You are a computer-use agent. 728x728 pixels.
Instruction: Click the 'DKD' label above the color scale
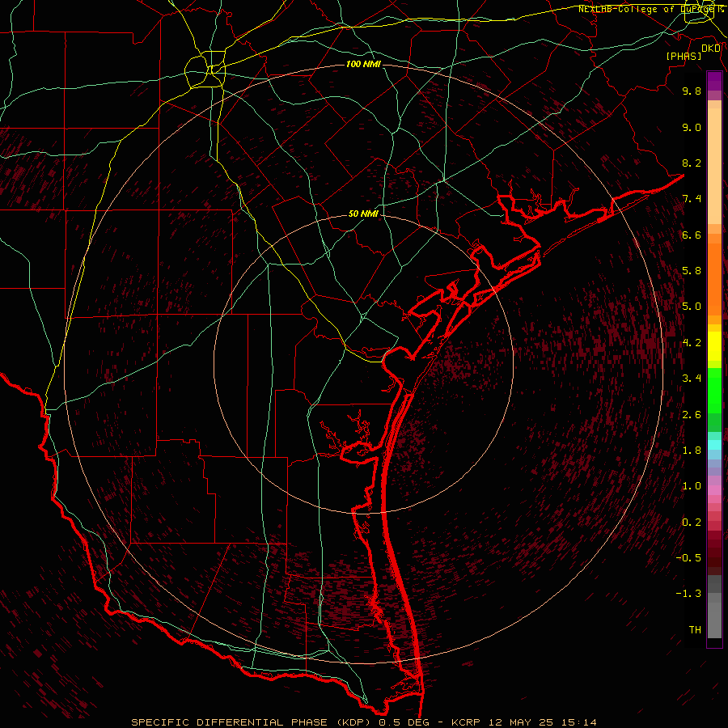(711, 48)
